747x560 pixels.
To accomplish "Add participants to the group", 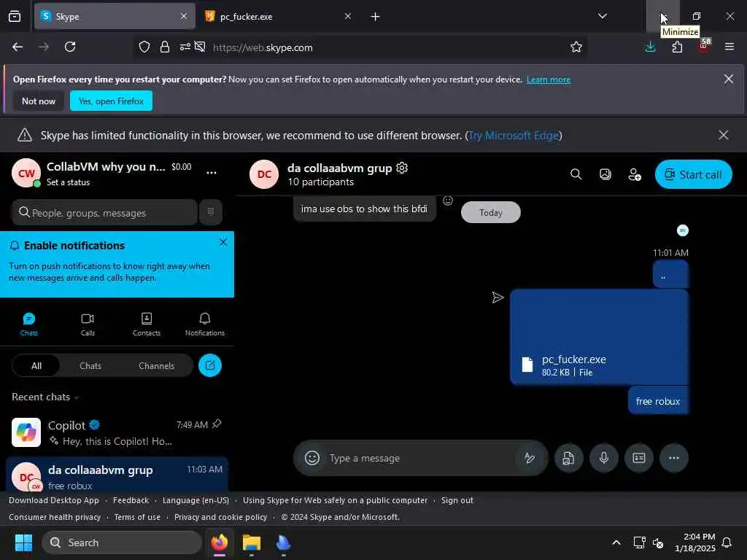I will pyautogui.click(x=635, y=174).
